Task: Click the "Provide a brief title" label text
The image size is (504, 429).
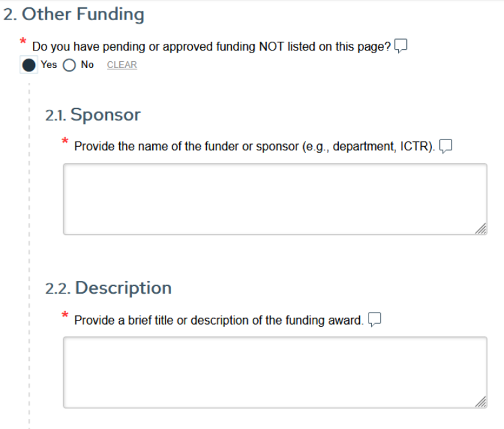Action: pyautogui.click(x=218, y=320)
